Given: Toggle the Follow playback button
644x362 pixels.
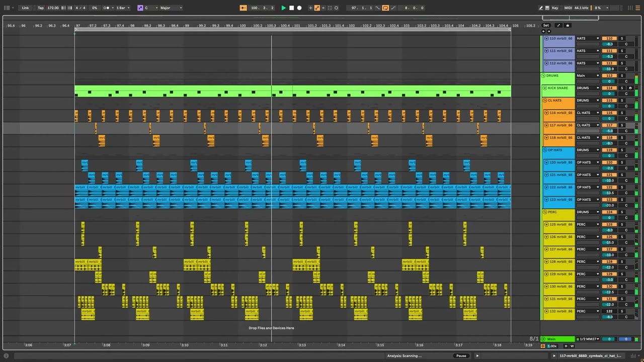Looking at the screenshot, I should click(x=243, y=8).
